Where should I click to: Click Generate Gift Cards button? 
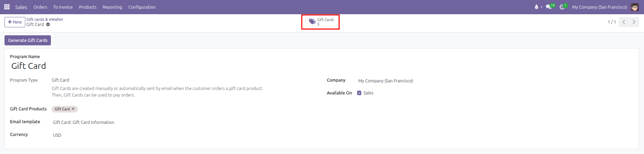(x=28, y=40)
